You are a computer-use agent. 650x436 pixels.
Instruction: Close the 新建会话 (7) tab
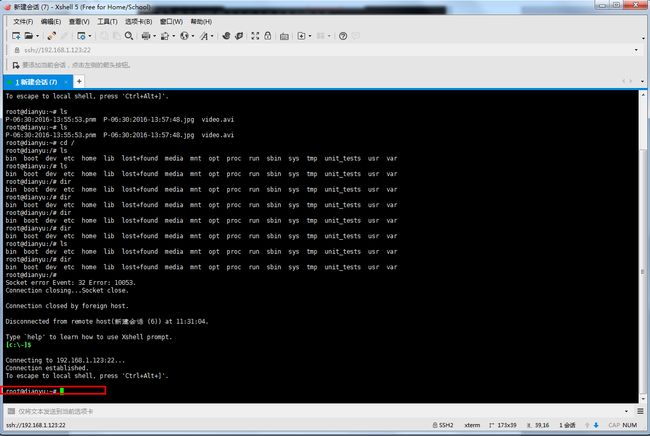coord(65,82)
